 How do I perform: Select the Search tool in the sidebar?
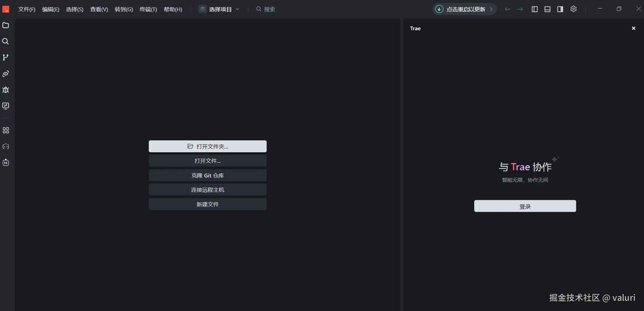tap(5, 41)
